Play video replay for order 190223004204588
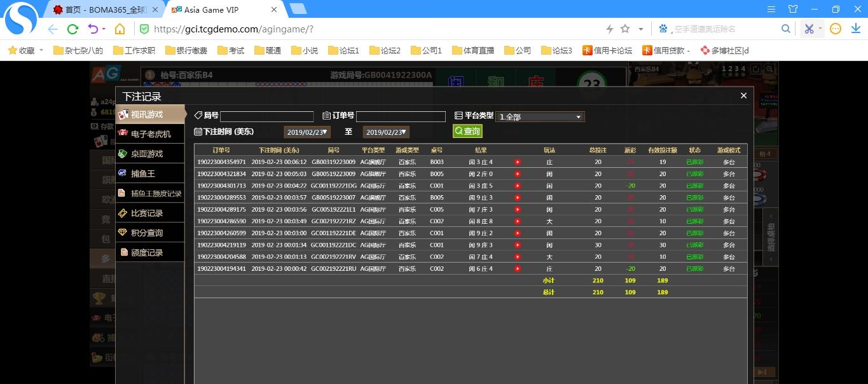 (x=518, y=257)
